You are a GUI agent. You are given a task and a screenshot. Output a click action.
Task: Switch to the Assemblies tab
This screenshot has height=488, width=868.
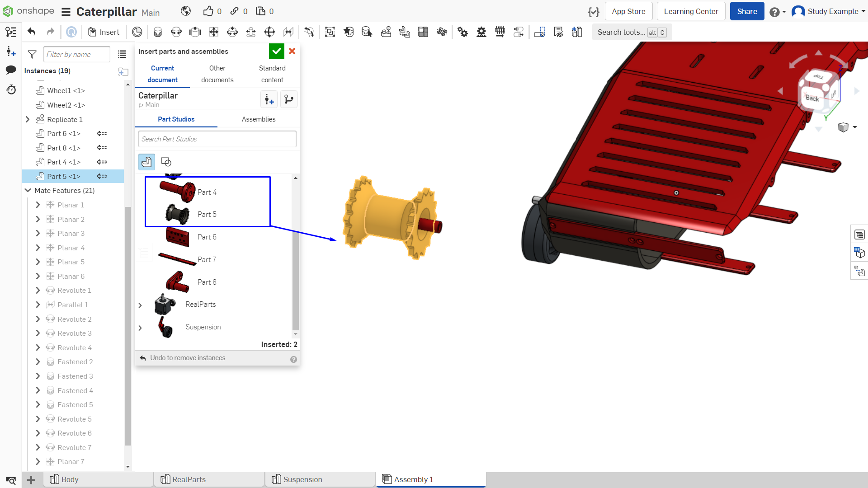point(259,119)
